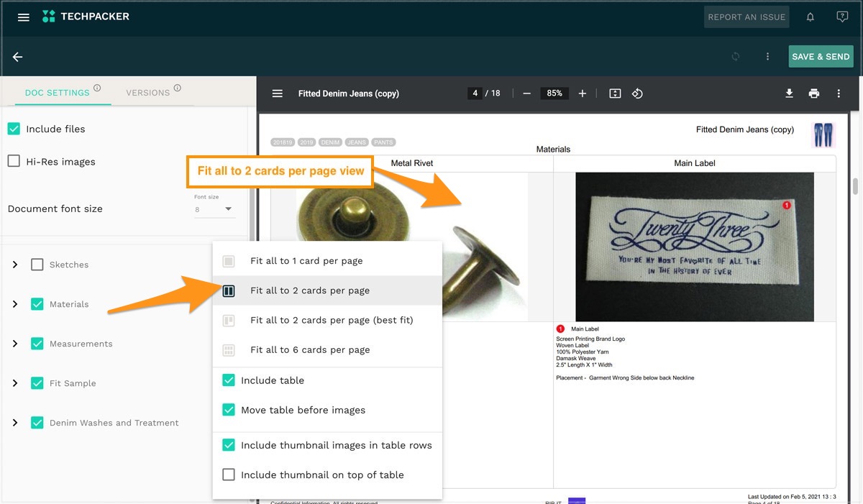Click the Materials page heading
The height and width of the screenshot is (504, 863).
point(553,150)
